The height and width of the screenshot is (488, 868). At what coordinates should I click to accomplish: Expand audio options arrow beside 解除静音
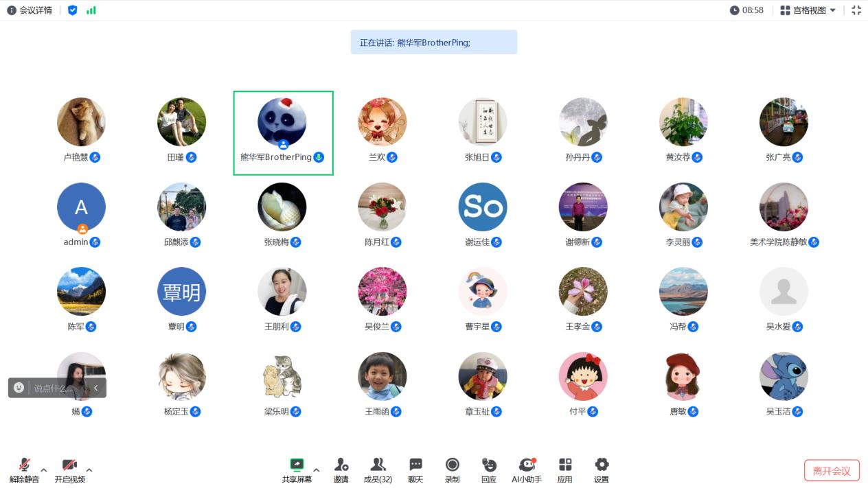pos(44,470)
